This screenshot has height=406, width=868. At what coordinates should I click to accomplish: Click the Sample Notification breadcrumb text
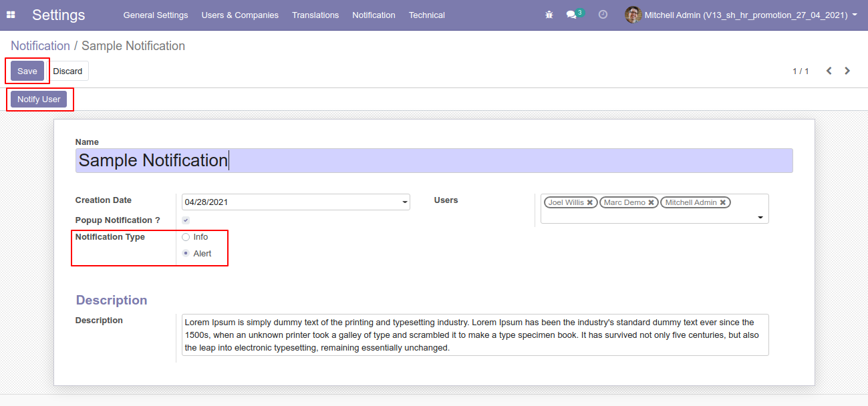[x=133, y=46]
